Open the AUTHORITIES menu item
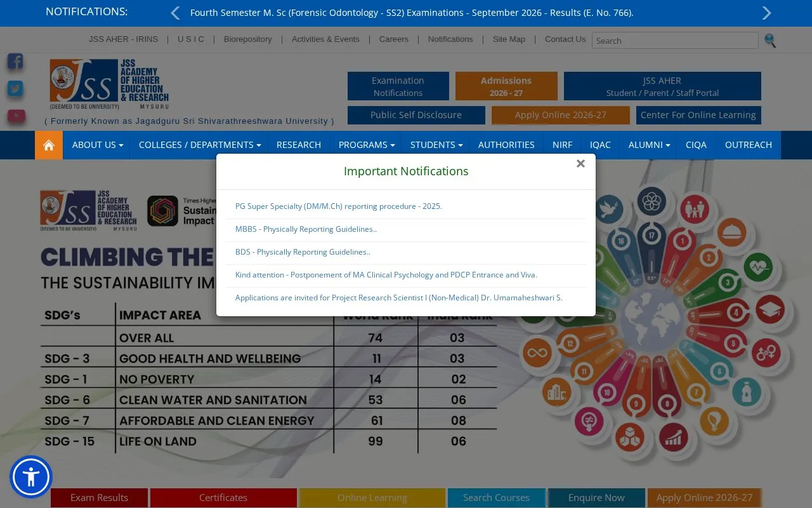Screen dimensions: 812x508 tap(506, 145)
